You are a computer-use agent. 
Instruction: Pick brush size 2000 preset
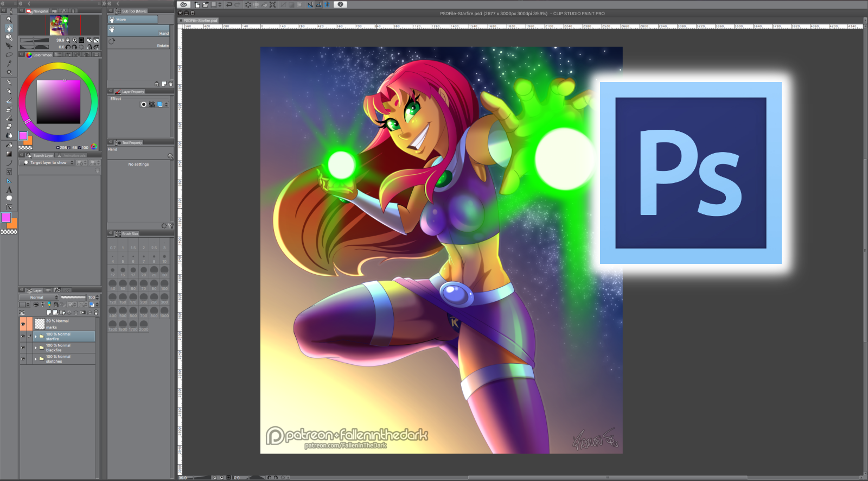click(144, 325)
